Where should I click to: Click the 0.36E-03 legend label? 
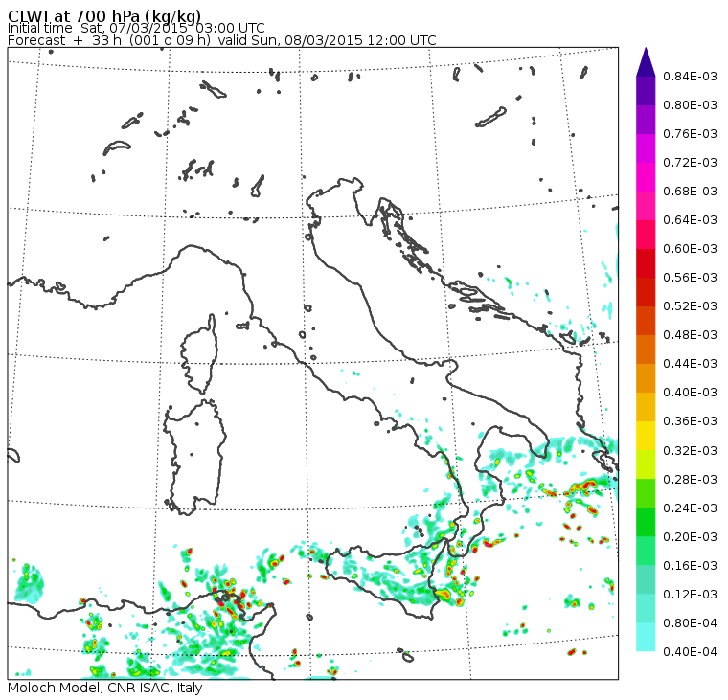tap(690, 421)
